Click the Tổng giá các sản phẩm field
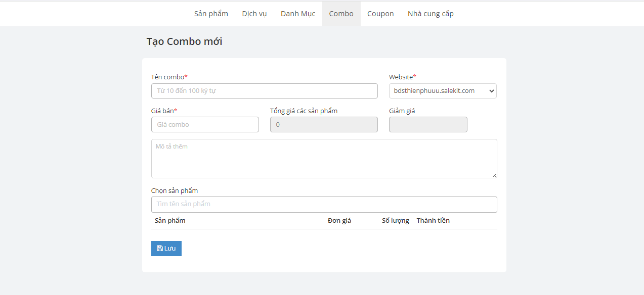This screenshot has height=295, width=644. (324, 125)
